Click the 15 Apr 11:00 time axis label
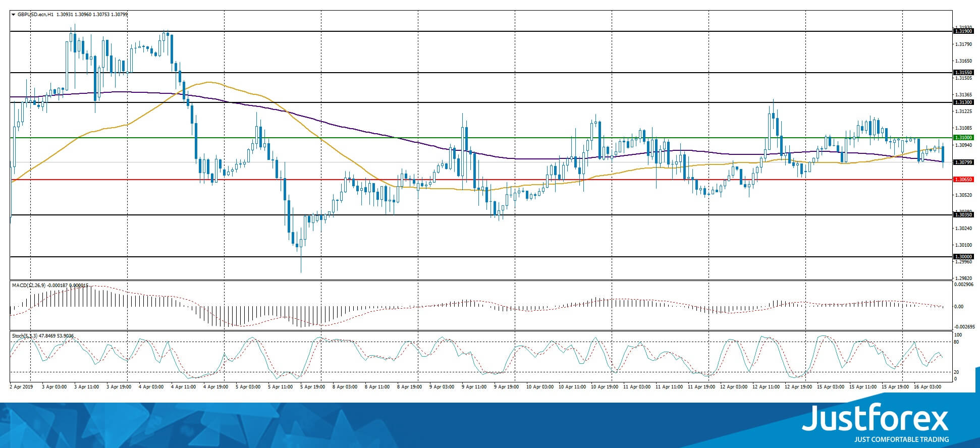 [863, 387]
